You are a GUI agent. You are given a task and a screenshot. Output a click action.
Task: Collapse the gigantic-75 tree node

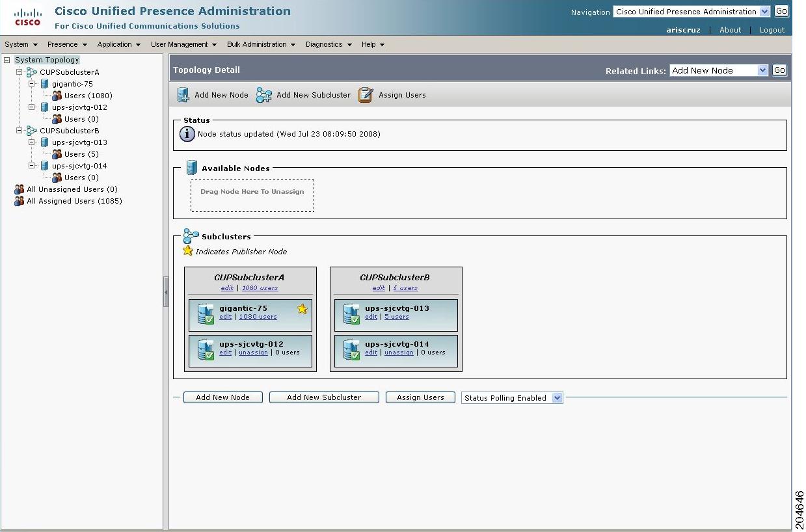[33, 83]
